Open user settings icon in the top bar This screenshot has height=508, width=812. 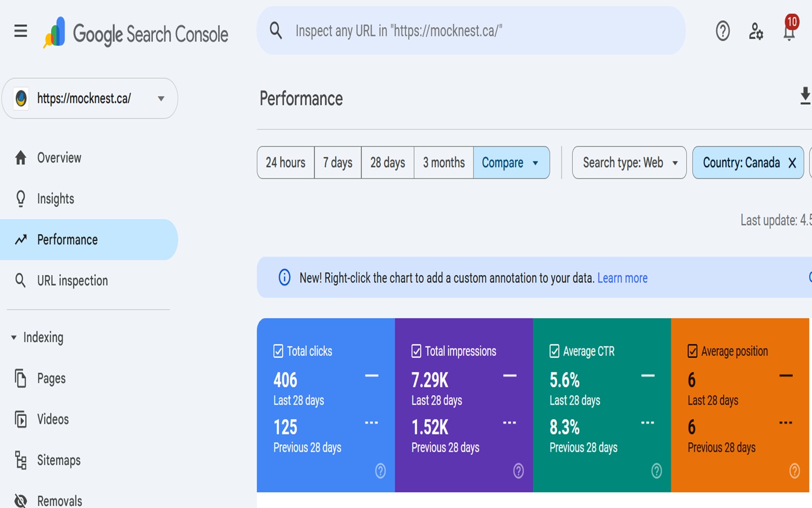[756, 31]
